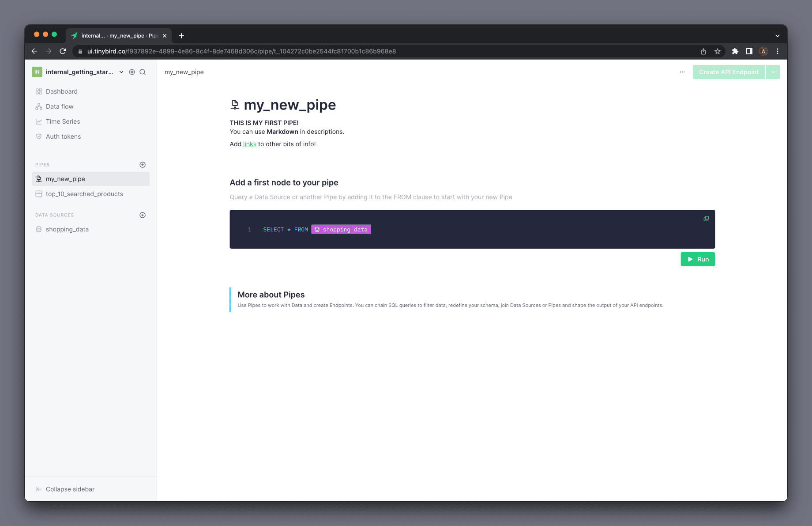Expand Create API Endpoint dropdown arrow
Image resolution: width=812 pixels, height=526 pixels.
coord(773,72)
